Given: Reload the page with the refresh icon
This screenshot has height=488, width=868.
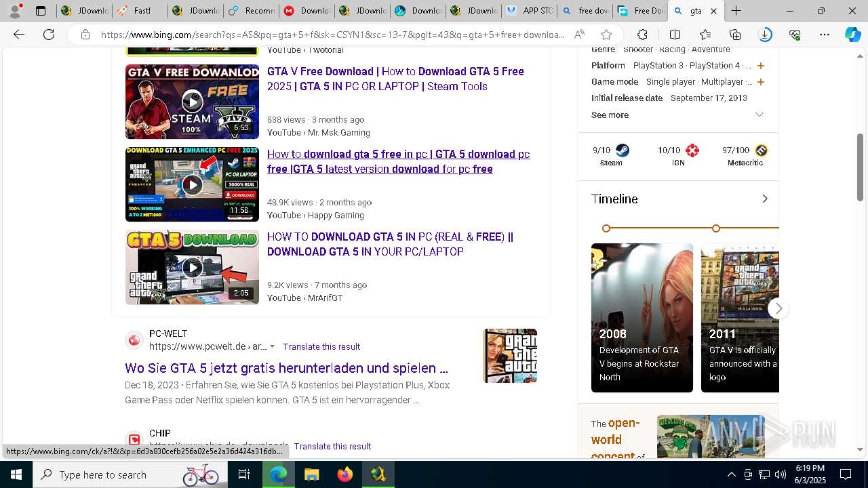Looking at the screenshot, I should click(49, 35).
